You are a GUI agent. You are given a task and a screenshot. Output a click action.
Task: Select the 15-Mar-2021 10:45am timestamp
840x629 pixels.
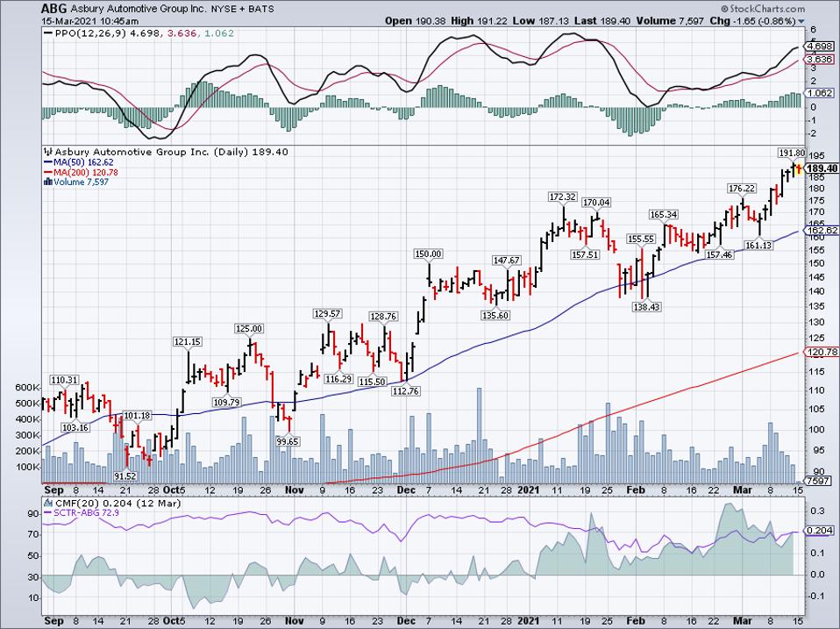pyautogui.click(x=90, y=21)
